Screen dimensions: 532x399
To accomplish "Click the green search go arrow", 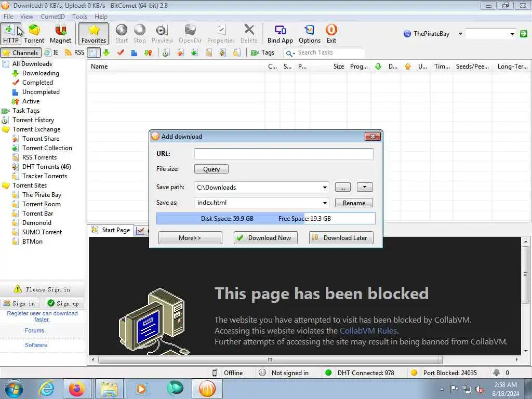I will [x=524, y=34].
